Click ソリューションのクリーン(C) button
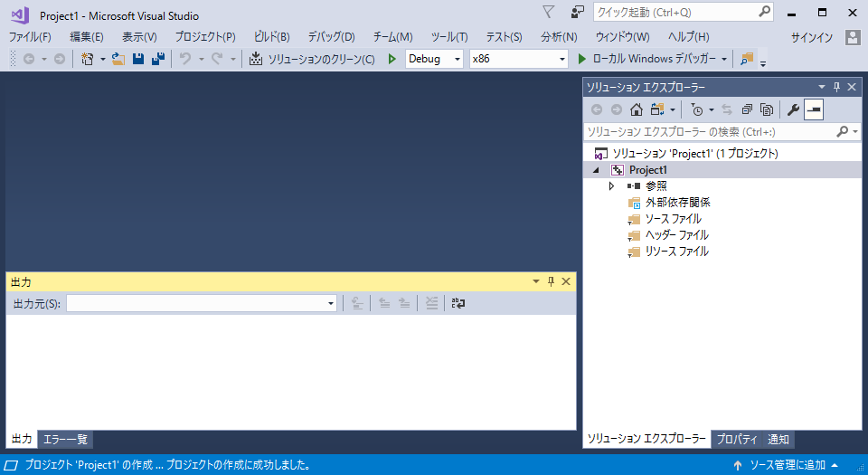 click(312, 59)
